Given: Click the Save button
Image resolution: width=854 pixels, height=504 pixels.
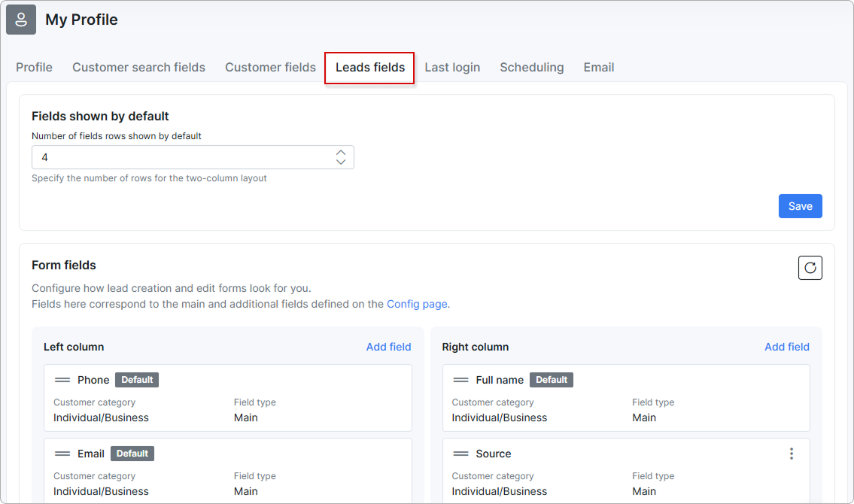Looking at the screenshot, I should [x=800, y=206].
